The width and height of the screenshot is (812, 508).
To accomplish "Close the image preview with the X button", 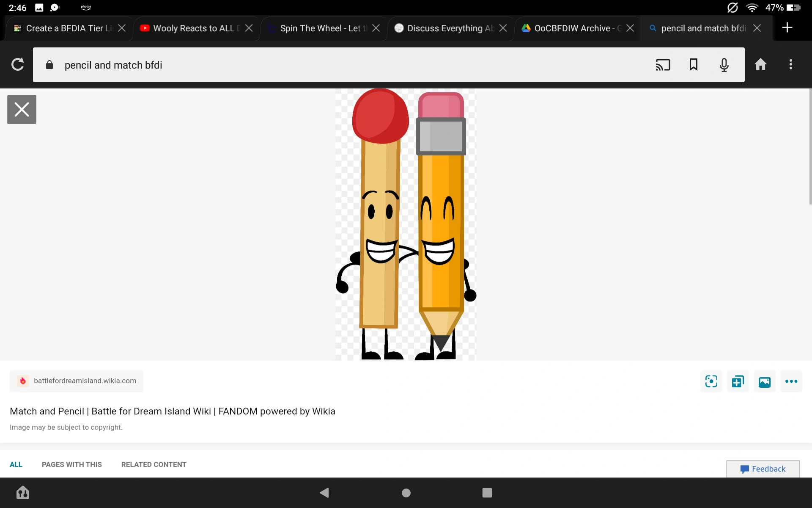I will [x=22, y=110].
